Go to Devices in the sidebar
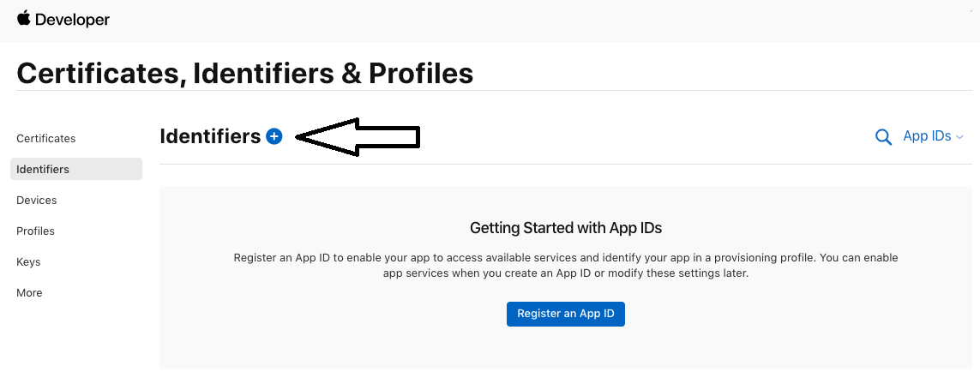Image resolution: width=980 pixels, height=372 pixels. [x=37, y=201]
